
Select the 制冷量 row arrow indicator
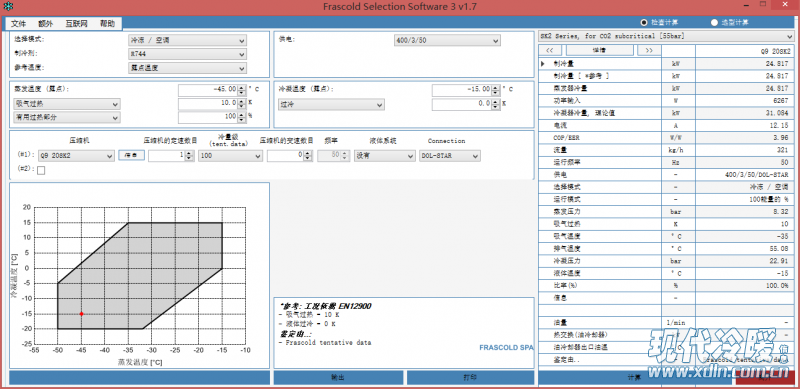543,64
